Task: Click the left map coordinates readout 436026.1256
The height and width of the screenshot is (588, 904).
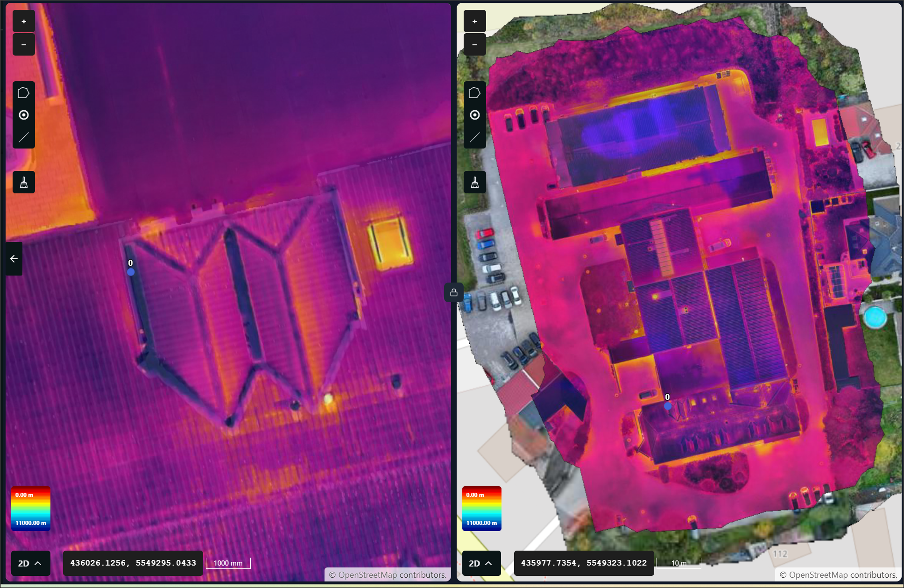Action: (x=133, y=563)
